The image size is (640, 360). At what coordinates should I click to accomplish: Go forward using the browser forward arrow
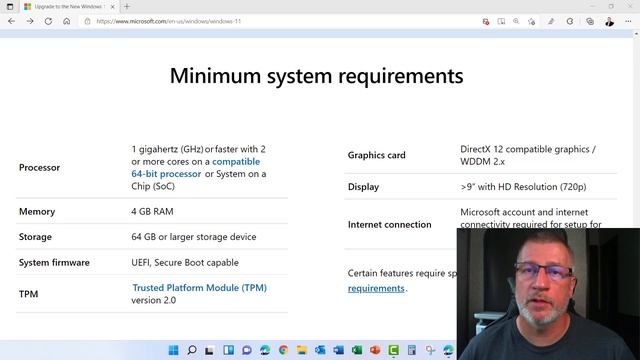(x=30, y=21)
